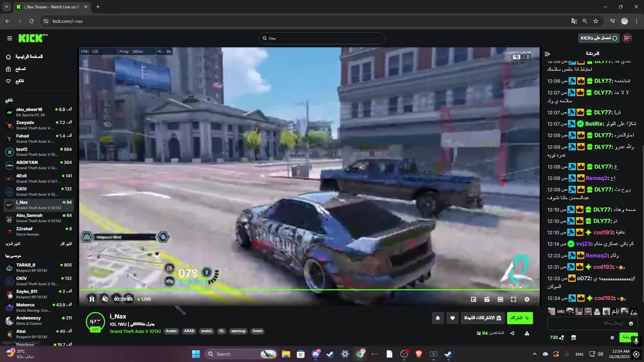Open the chat shop icon

coord(573,337)
